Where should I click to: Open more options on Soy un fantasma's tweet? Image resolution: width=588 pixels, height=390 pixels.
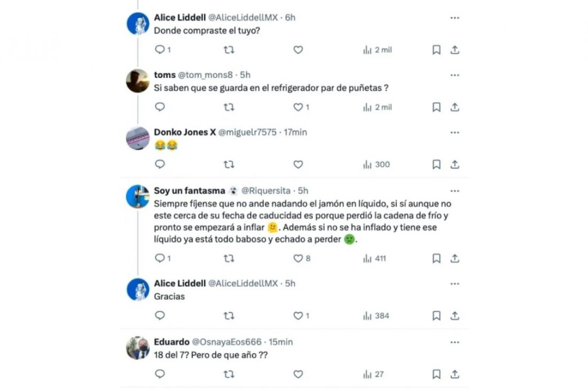tap(455, 191)
